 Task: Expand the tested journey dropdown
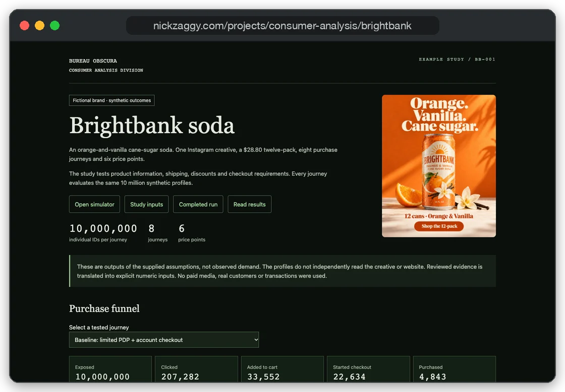click(164, 340)
